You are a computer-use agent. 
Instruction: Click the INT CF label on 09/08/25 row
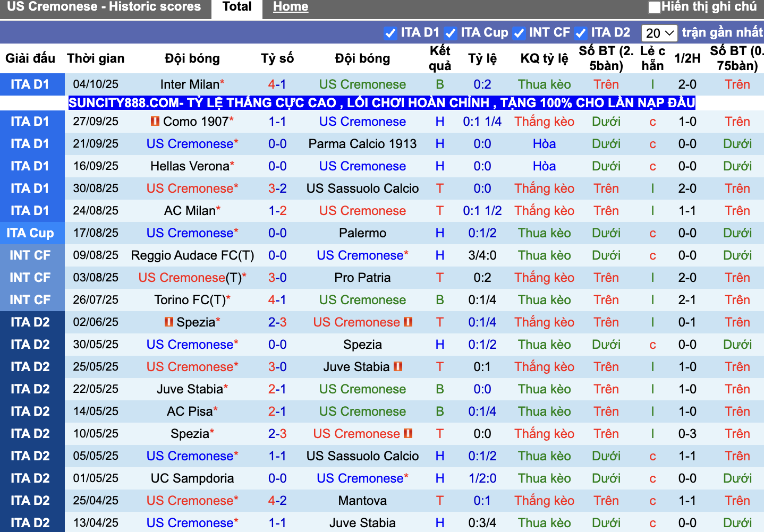tap(30, 255)
